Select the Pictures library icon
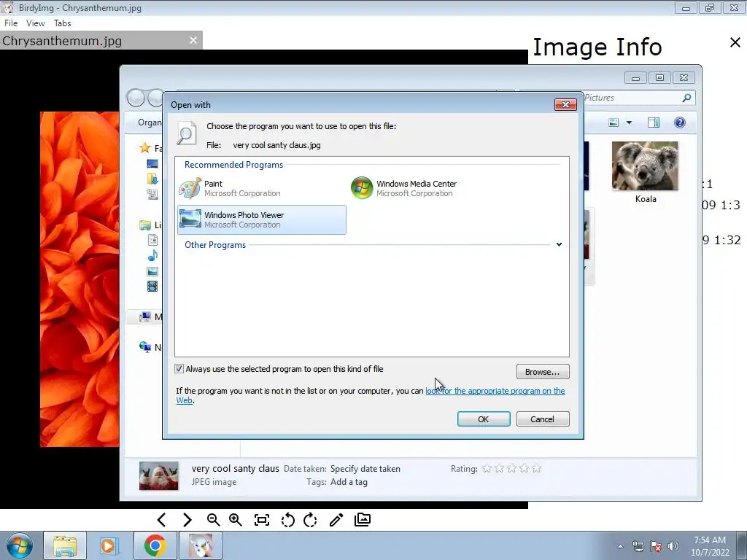Screen dimensions: 747x560 click(152, 271)
